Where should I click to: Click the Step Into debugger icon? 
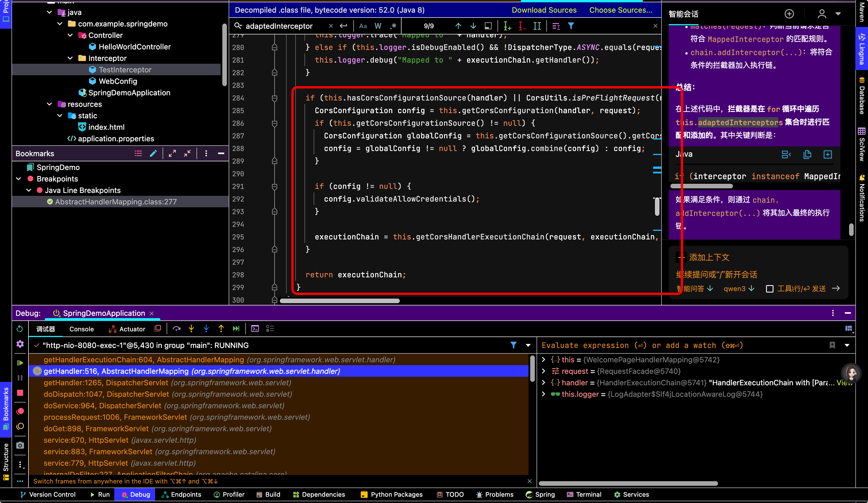pos(191,329)
